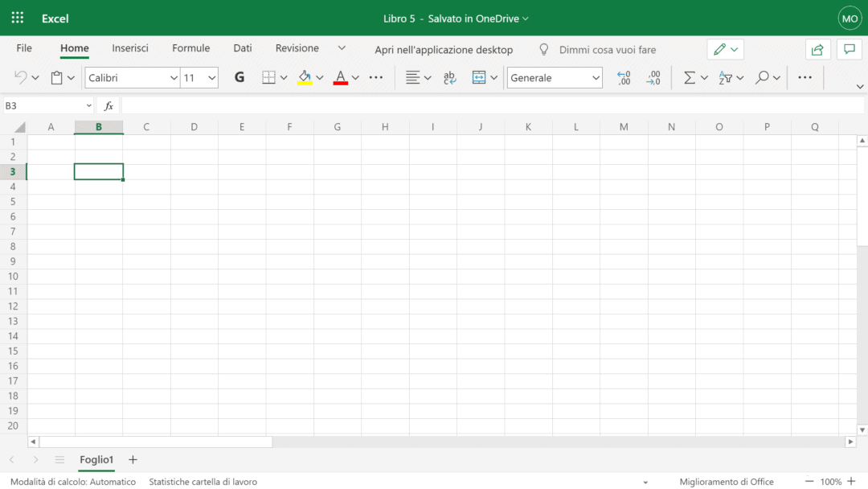Click the Share icon near the top right

pyautogui.click(x=817, y=49)
